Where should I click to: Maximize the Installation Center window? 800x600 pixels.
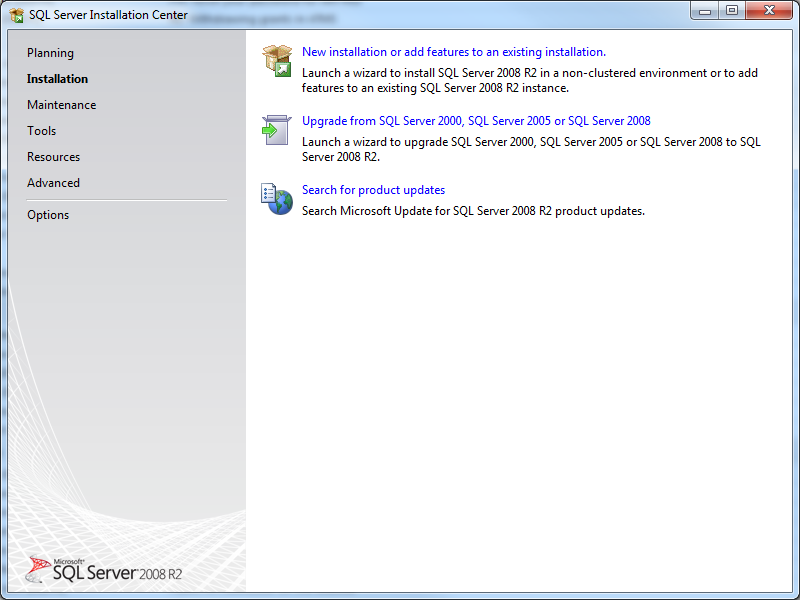pos(733,10)
